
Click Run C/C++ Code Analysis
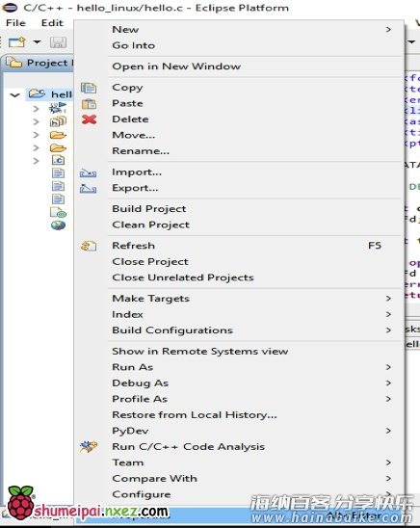239,447
